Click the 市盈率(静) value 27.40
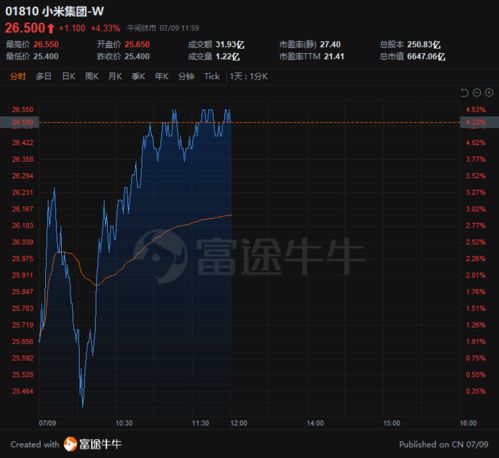499x458 pixels. [x=330, y=44]
